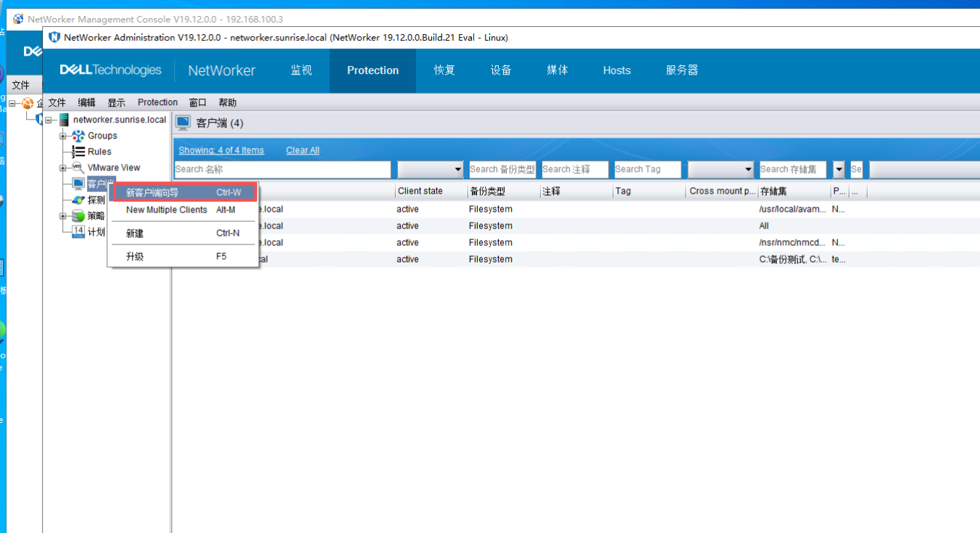
Task: Open 文件 menu in Management Console window
Action: coord(20,85)
